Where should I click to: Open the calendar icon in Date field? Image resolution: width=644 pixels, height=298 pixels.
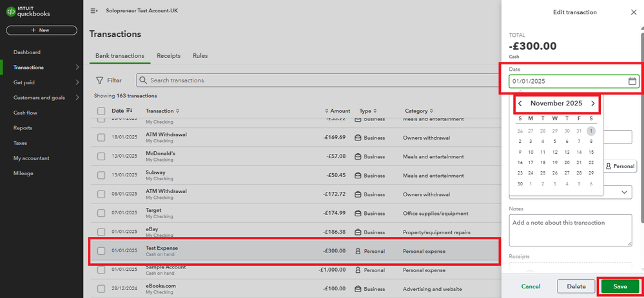632,82
